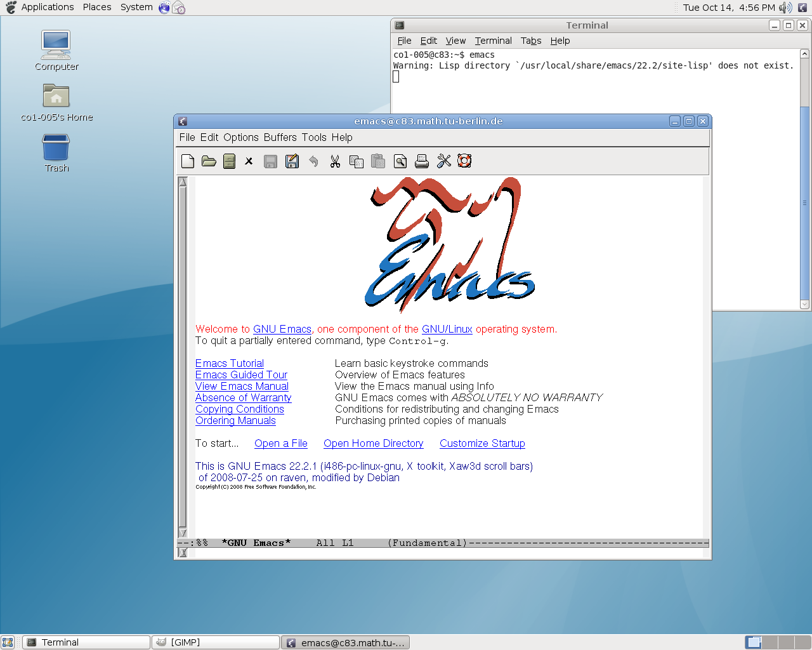Launch the web browser panel icon
The height and width of the screenshot is (650, 812).
(x=164, y=8)
